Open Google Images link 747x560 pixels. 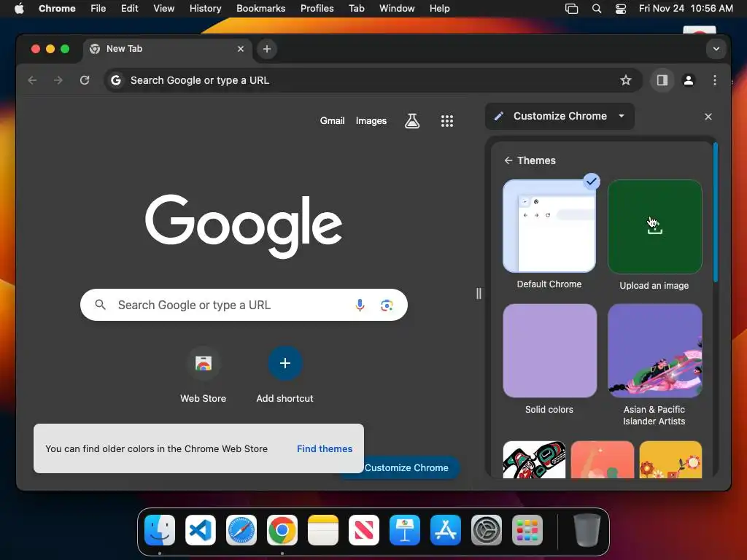click(x=371, y=121)
